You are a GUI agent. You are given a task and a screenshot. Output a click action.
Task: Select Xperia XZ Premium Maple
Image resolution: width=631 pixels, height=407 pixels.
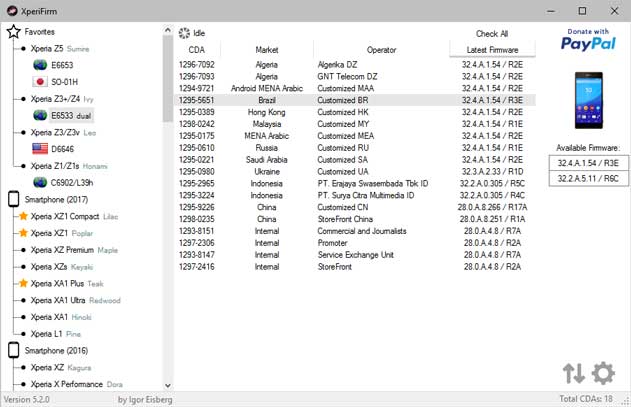click(x=74, y=250)
